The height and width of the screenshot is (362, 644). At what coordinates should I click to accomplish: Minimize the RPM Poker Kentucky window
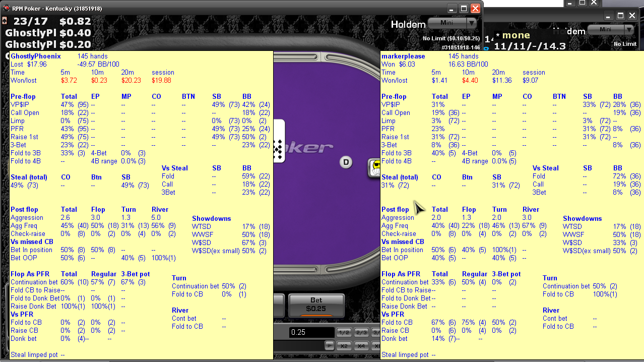[452, 8]
